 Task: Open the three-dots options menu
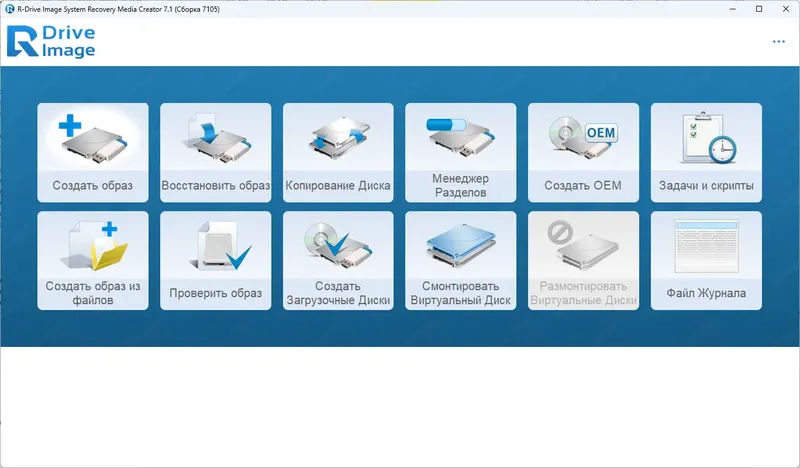pos(779,41)
